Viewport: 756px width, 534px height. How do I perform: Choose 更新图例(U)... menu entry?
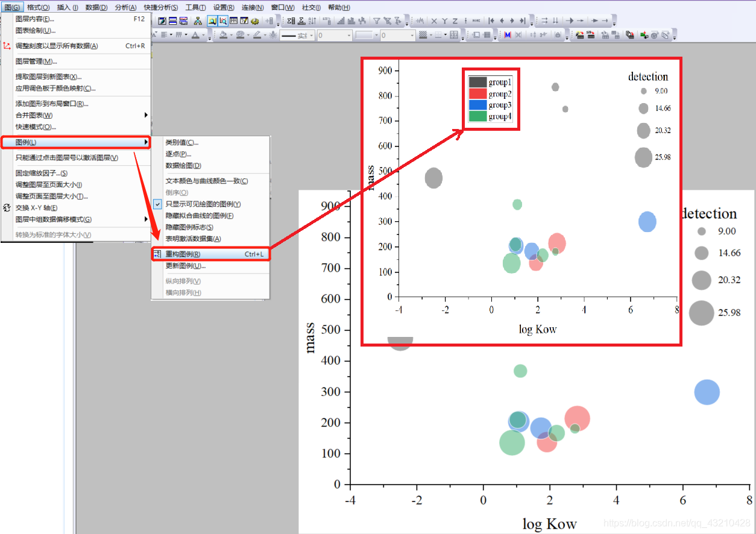click(x=210, y=266)
